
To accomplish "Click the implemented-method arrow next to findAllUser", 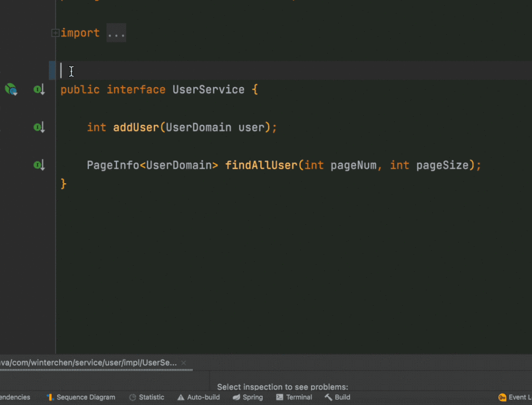I will (x=38, y=165).
